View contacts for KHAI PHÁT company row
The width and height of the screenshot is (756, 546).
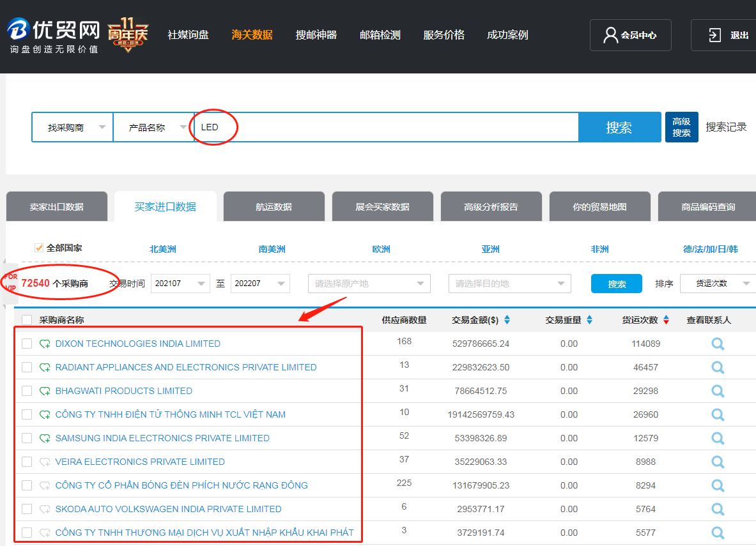718,533
